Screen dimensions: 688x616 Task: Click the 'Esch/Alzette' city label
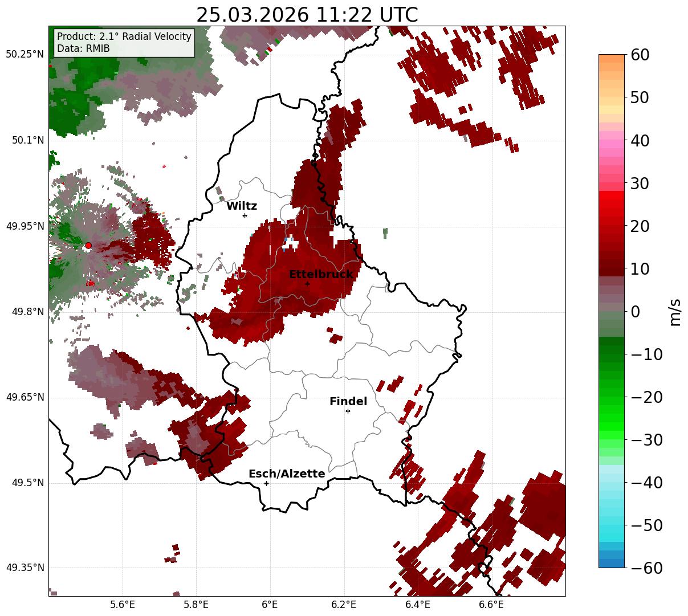click(287, 474)
